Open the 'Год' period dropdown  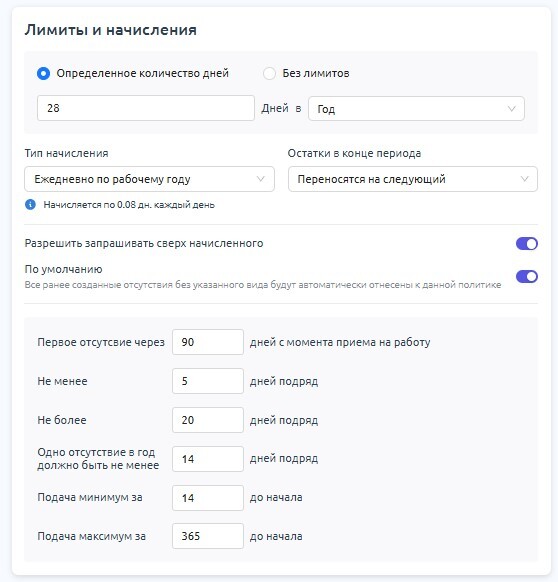(x=416, y=109)
